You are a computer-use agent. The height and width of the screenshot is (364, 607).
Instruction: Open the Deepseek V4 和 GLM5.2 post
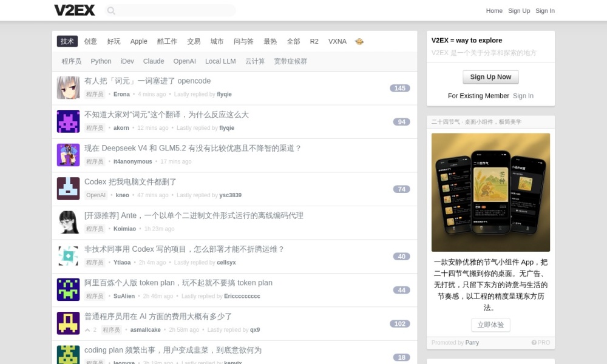point(192,148)
